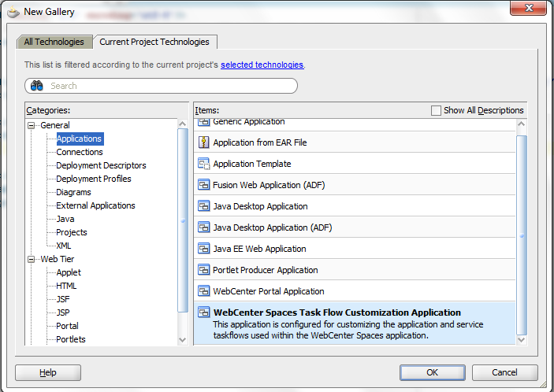Select Generic Application item at top
The width and height of the screenshot is (554, 392).
(x=355, y=124)
